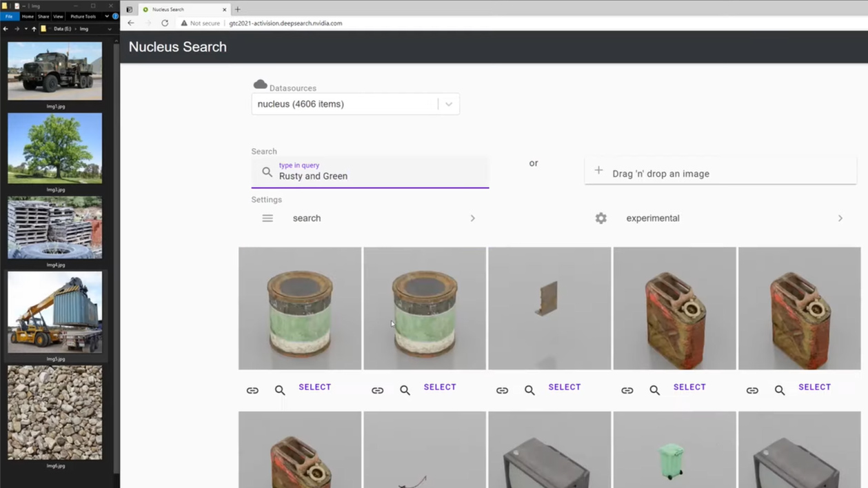Open the fourth result, a red jerry can

coord(674,308)
